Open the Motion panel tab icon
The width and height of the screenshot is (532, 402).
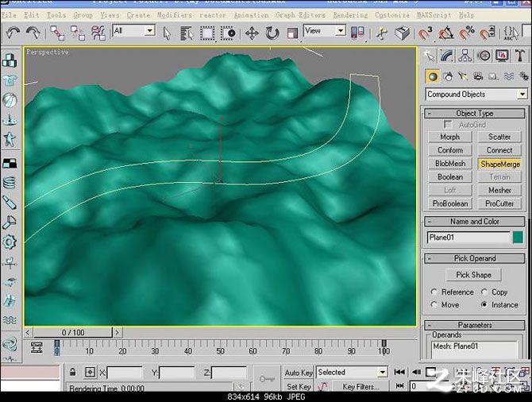(x=484, y=56)
